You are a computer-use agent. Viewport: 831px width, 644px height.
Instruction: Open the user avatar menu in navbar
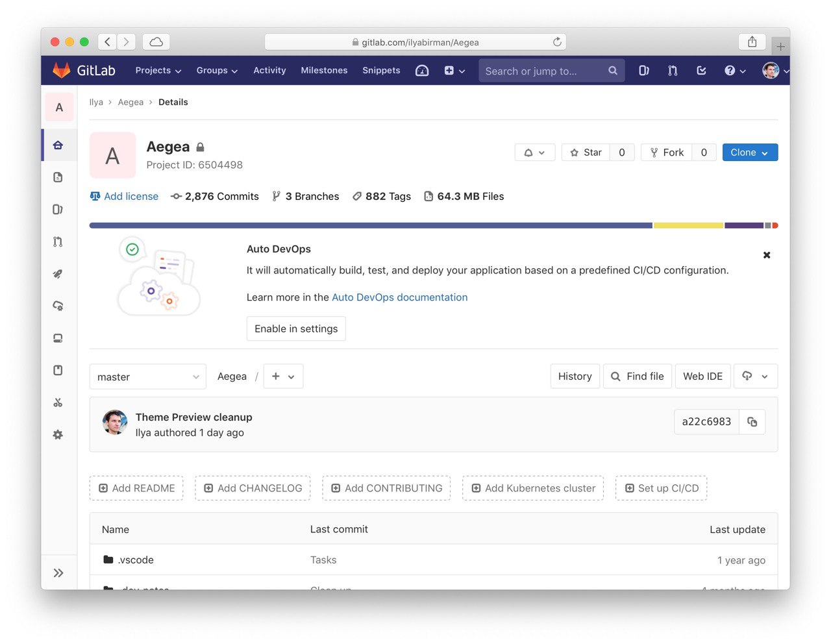(x=775, y=70)
